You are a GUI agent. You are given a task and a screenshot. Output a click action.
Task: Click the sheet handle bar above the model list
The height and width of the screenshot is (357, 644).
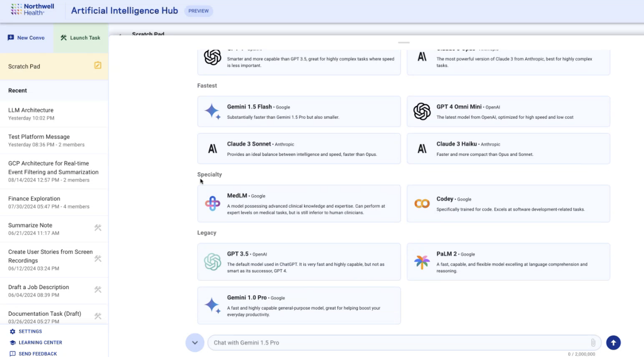404,43
